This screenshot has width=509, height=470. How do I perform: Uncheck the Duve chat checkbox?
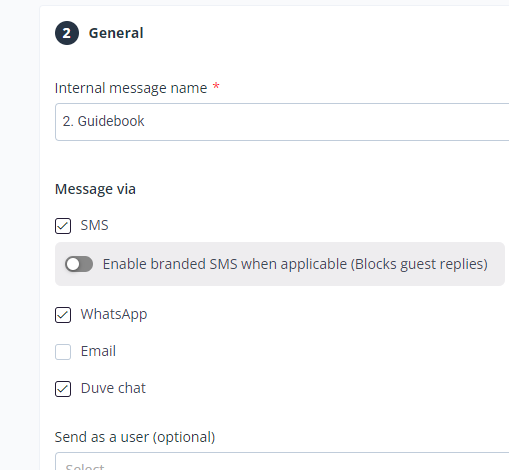63,389
